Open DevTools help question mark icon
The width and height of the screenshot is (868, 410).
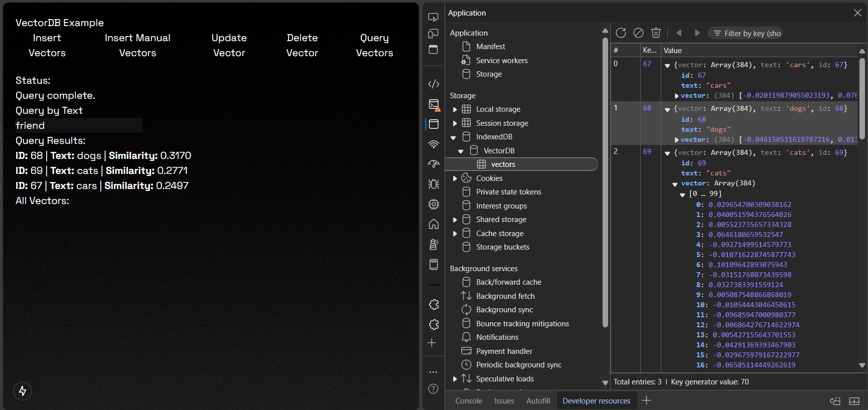(433, 389)
